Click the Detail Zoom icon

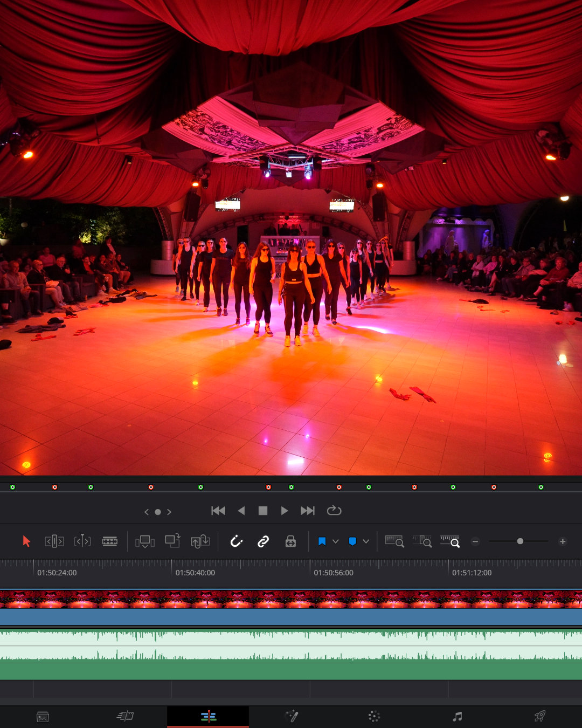pyautogui.click(x=422, y=541)
